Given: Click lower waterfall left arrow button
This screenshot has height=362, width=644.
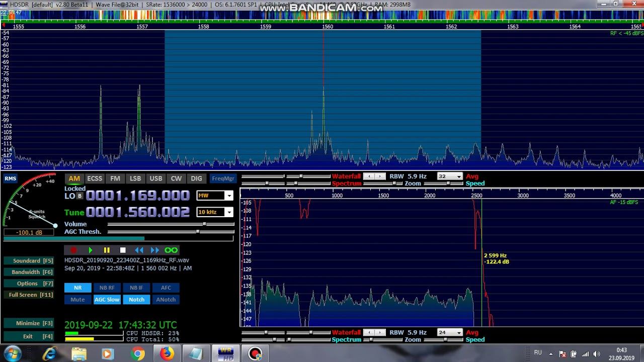Looking at the screenshot, I should coord(369,332).
